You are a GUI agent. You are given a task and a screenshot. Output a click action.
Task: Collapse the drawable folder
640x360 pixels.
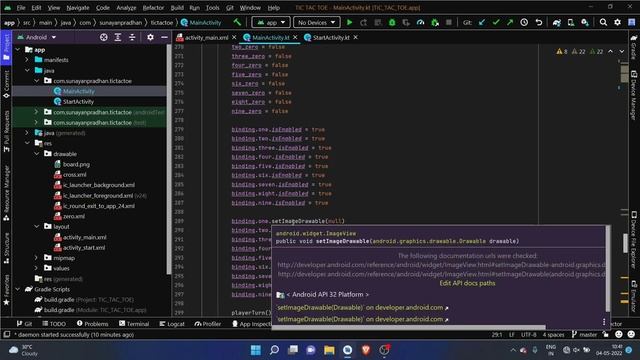pos(36,154)
